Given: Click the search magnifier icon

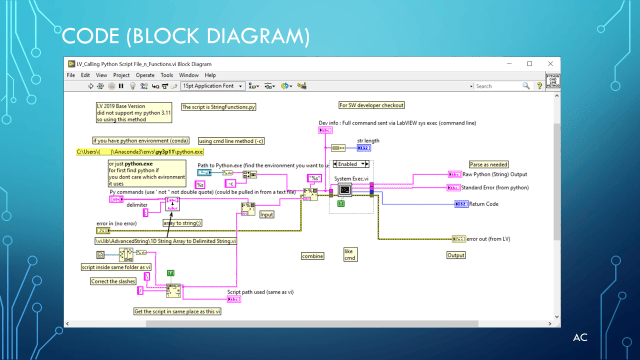Looking at the screenshot, I should click(526, 86).
